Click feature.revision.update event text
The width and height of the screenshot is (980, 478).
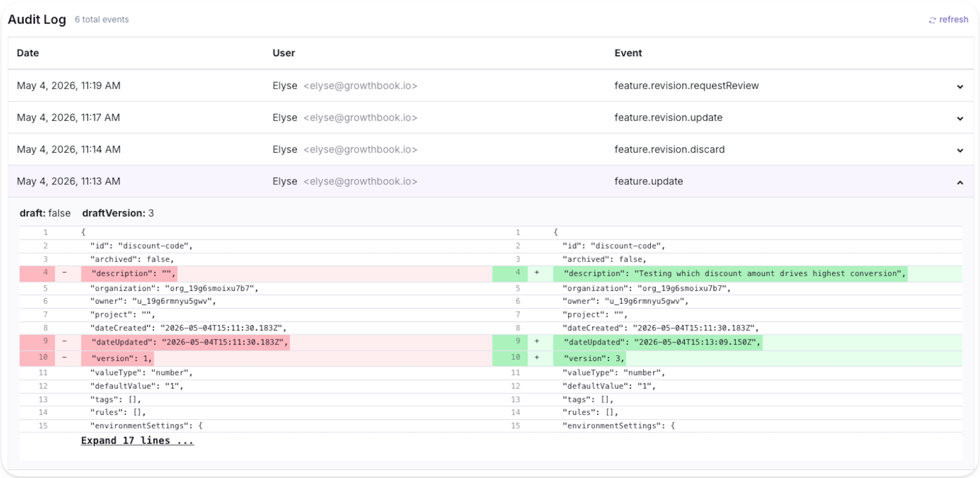(668, 118)
